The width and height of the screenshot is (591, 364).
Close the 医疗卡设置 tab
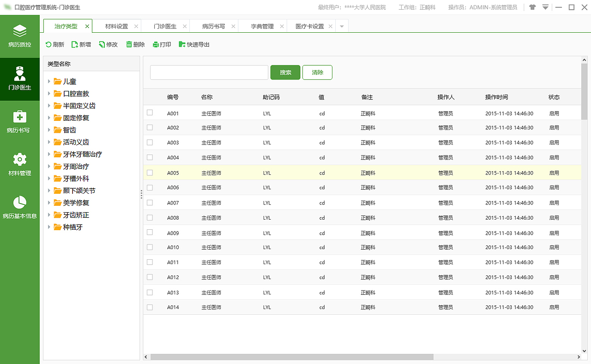[331, 26]
